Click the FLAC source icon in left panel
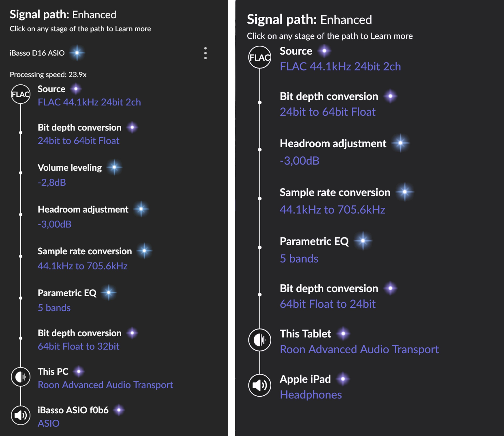 point(21,94)
